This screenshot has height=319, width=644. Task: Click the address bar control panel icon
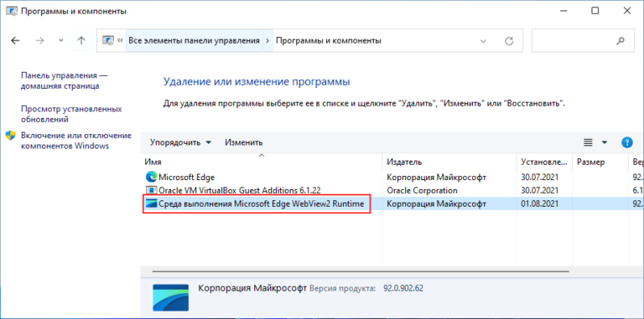click(107, 40)
